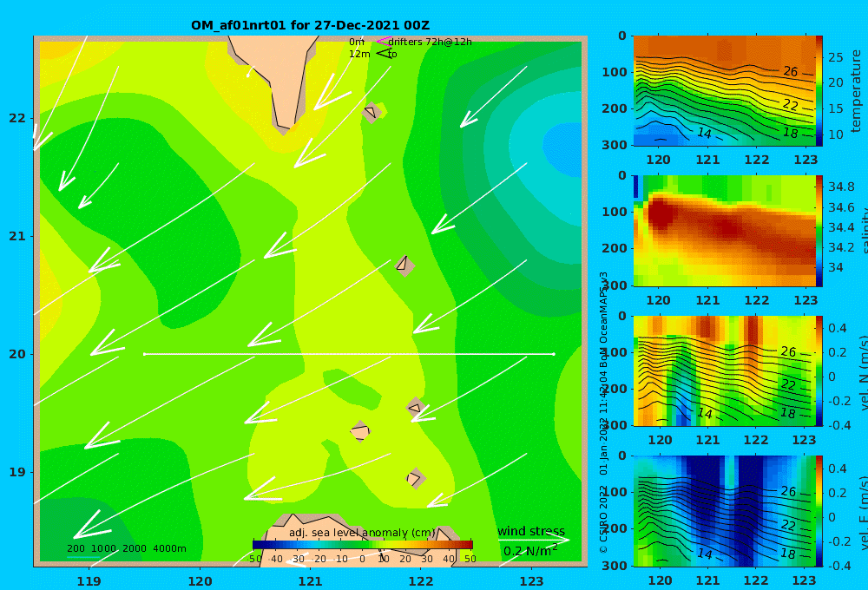Click the 'drifters 72h@12h' legend text
The width and height of the screenshot is (868, 590).
(430, 42)
